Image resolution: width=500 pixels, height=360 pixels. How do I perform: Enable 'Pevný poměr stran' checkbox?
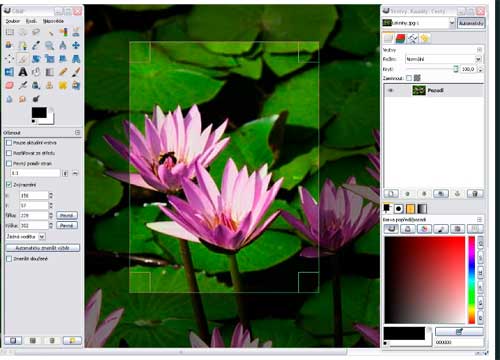(9, 163)
